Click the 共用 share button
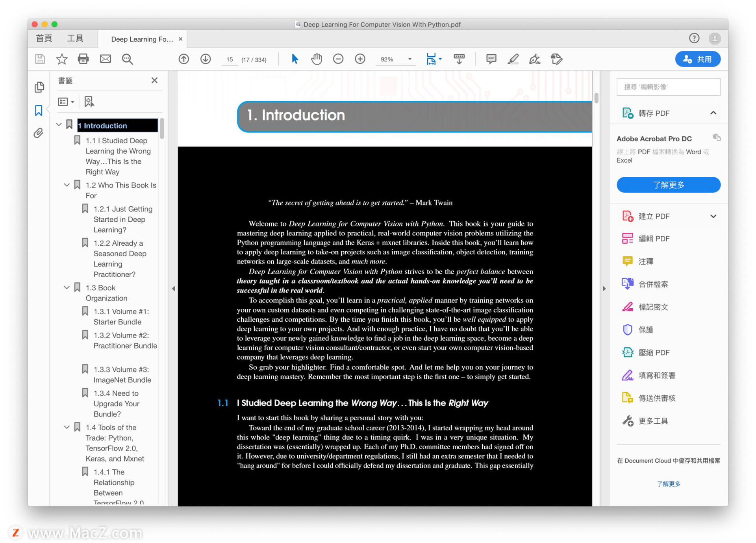This screenshot has height=543, width=756. (698, 59)
